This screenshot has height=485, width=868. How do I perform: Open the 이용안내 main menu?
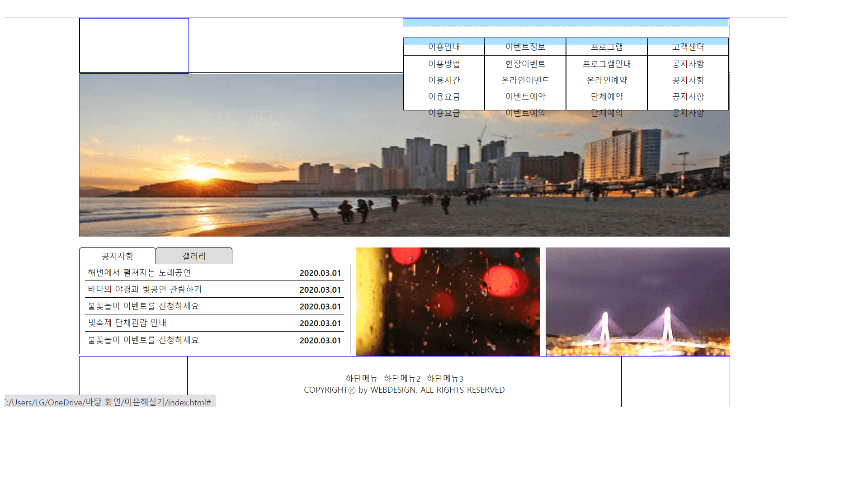pos(444,47)
